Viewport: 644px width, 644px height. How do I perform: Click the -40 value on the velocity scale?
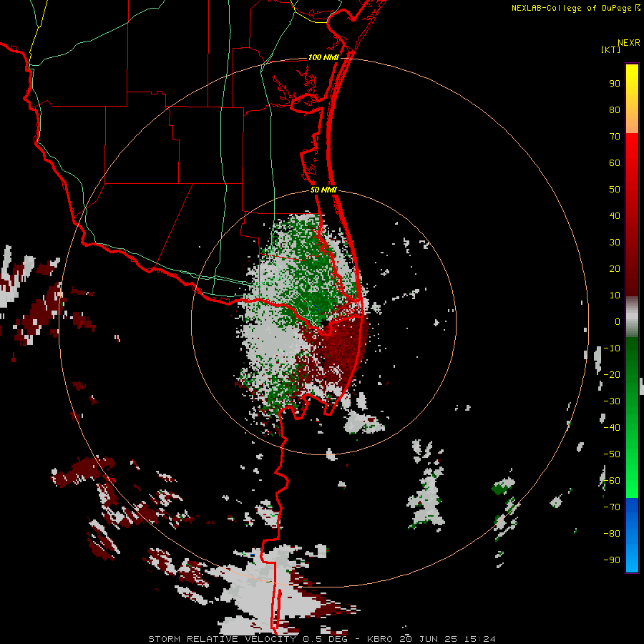(612, 428)
